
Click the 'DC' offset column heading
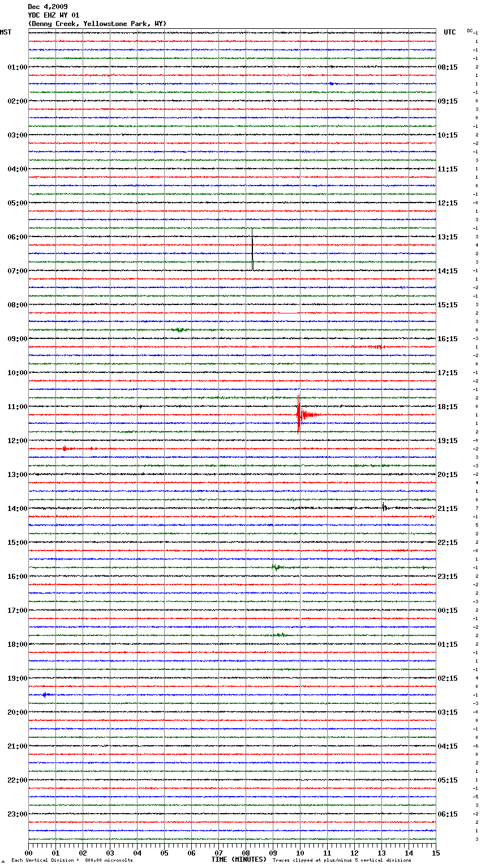470,31
